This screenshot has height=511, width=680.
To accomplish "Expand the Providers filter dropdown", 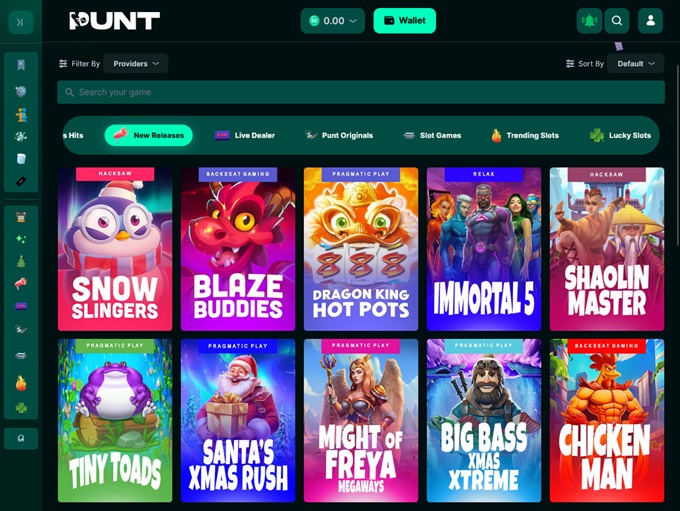I will tap(136, 64).
